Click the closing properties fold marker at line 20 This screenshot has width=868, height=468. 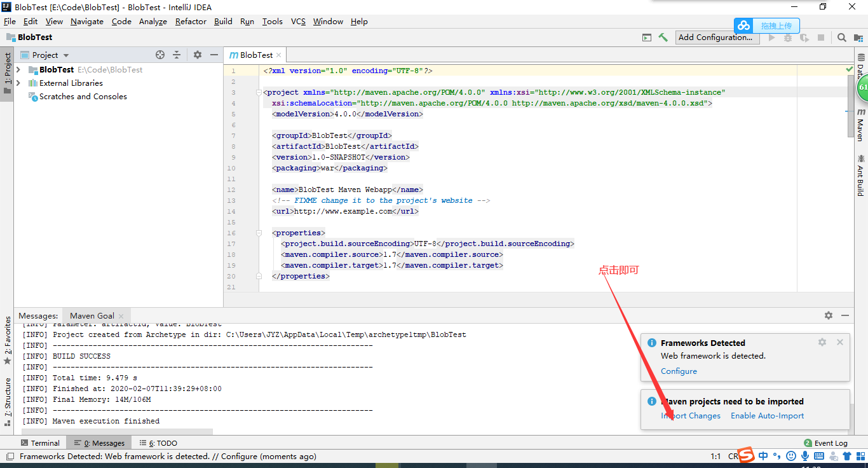tap(259, 276)
